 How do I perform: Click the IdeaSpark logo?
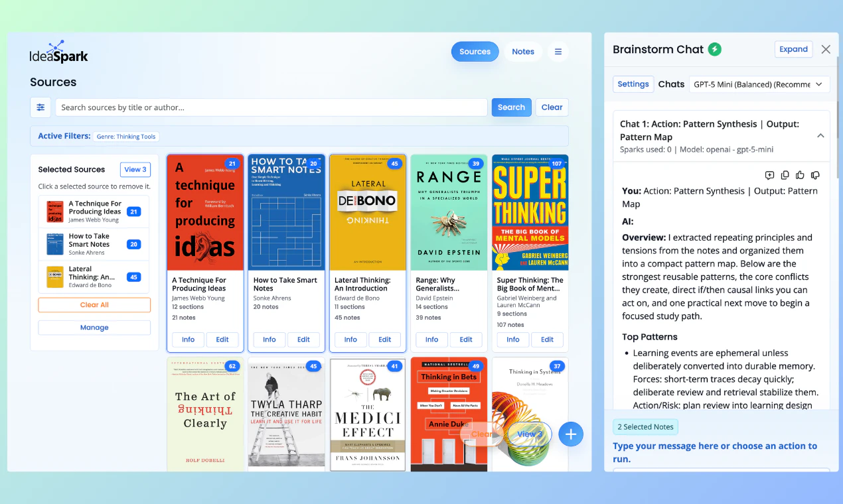(x=59, y=52)
